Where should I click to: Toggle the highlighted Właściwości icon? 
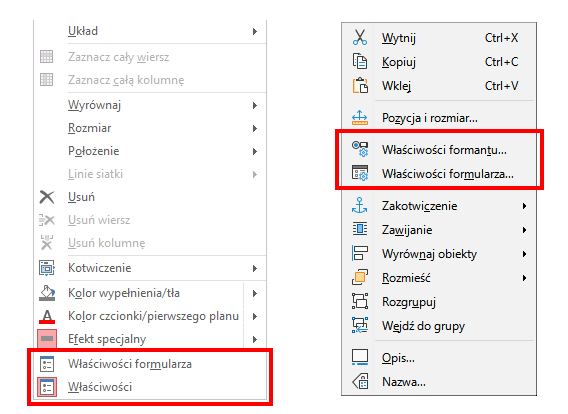(47, 387)
